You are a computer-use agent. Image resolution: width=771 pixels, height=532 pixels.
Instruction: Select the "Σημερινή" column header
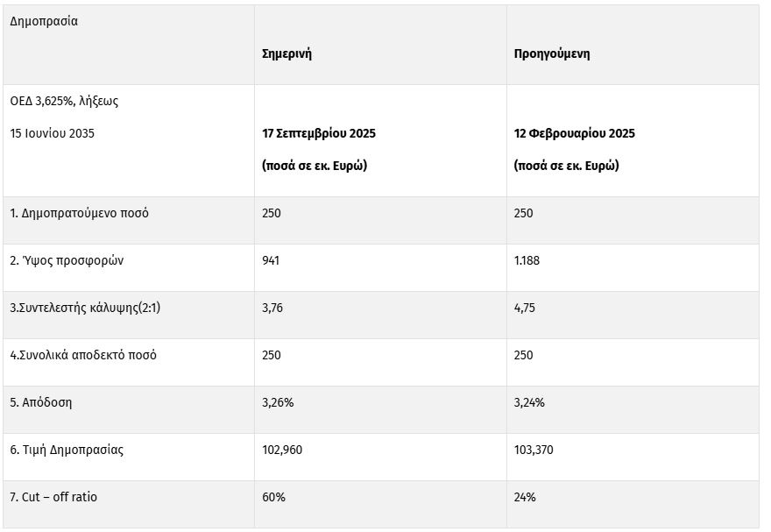[286, 53]
